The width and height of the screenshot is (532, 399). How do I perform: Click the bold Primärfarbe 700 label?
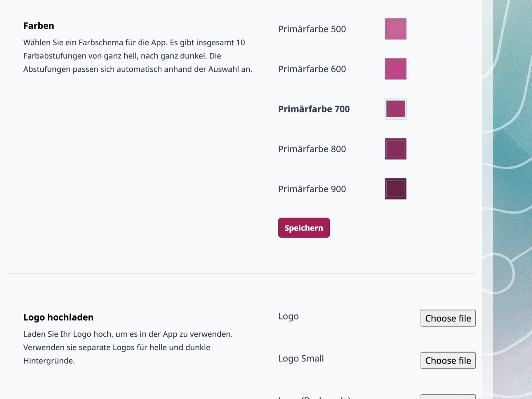pyautogui.click(x=314, y=109)
